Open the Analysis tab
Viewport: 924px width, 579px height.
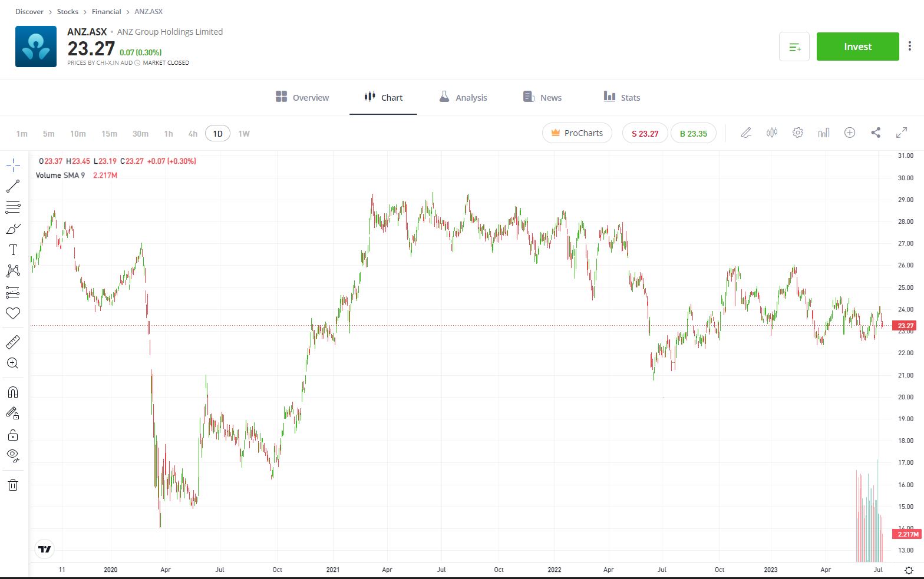pos(463,97)
